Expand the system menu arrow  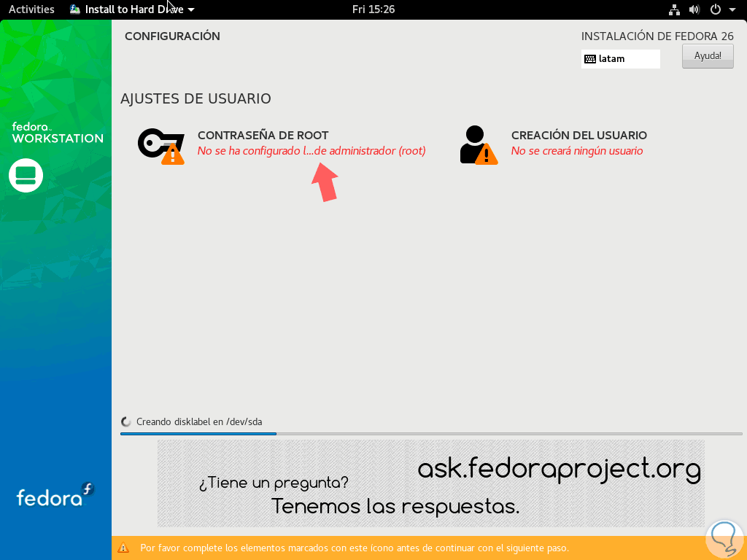pos(732,9)
